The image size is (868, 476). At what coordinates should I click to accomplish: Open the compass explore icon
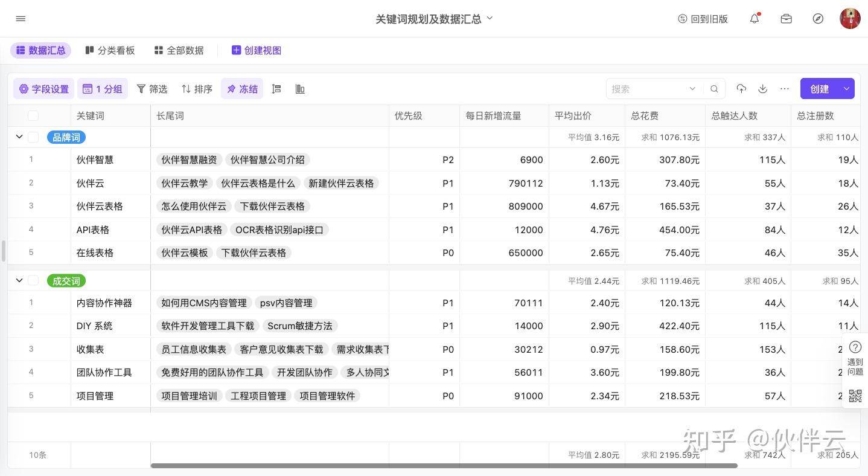click(818, 19)
